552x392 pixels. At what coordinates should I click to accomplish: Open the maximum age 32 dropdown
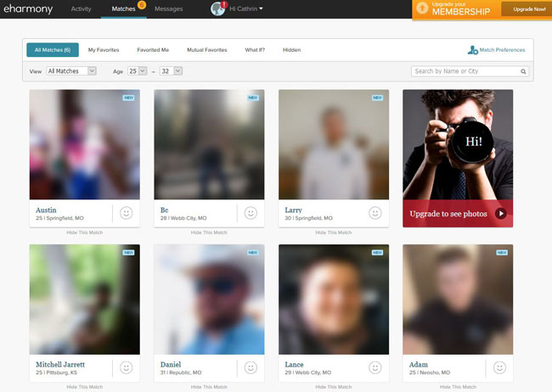(172, 71)
